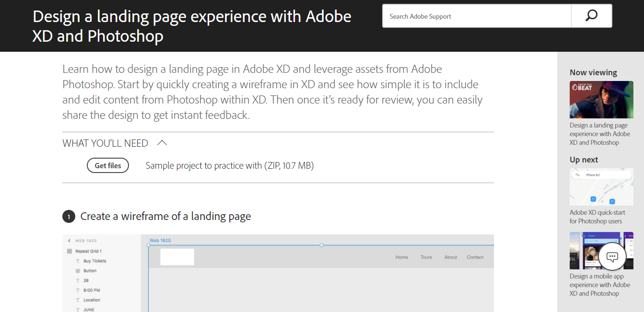
Task: Click the Get files button
Action: click(107, 165)
